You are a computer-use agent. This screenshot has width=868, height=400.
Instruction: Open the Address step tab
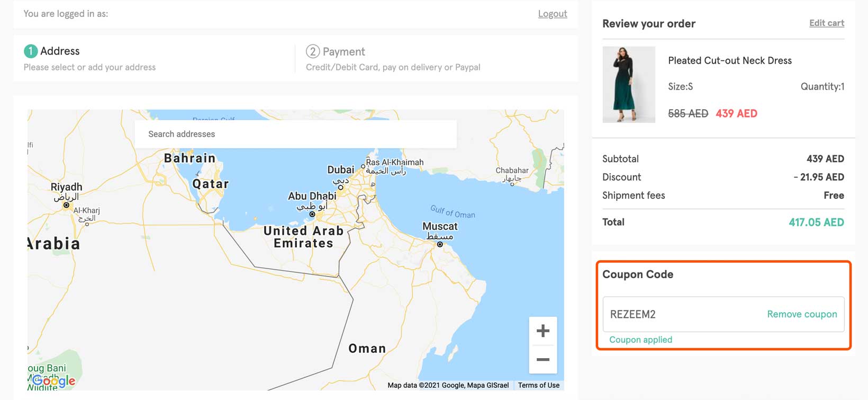click(x=60, y=51)
